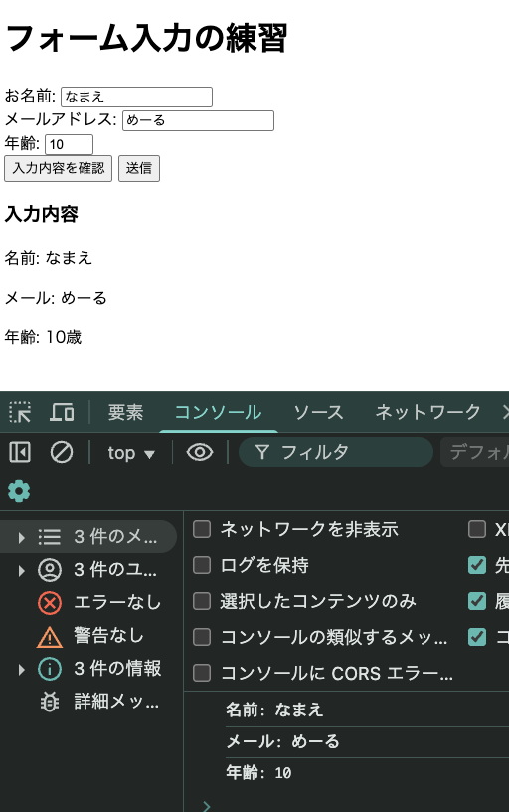
Task: Open console settings gear icon
Action: (19, 490)
